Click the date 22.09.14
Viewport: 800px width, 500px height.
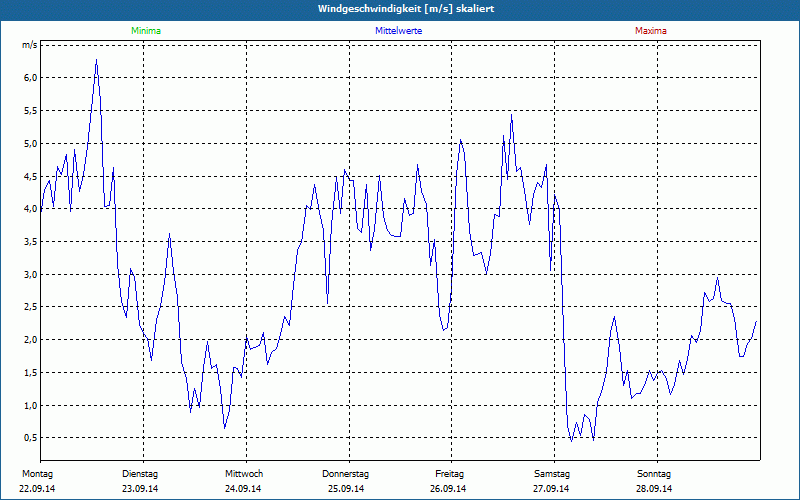[x=37, y=489]
